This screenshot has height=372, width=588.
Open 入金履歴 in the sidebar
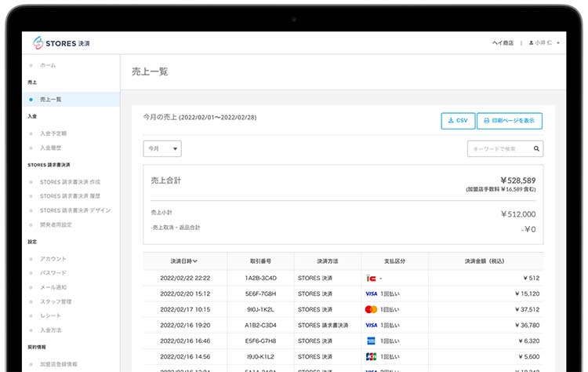(51, 148)
